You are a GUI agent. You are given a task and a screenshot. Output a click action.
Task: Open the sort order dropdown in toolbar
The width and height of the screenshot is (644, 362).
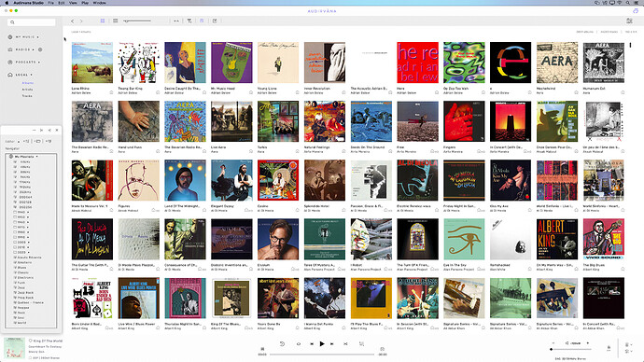176,21
